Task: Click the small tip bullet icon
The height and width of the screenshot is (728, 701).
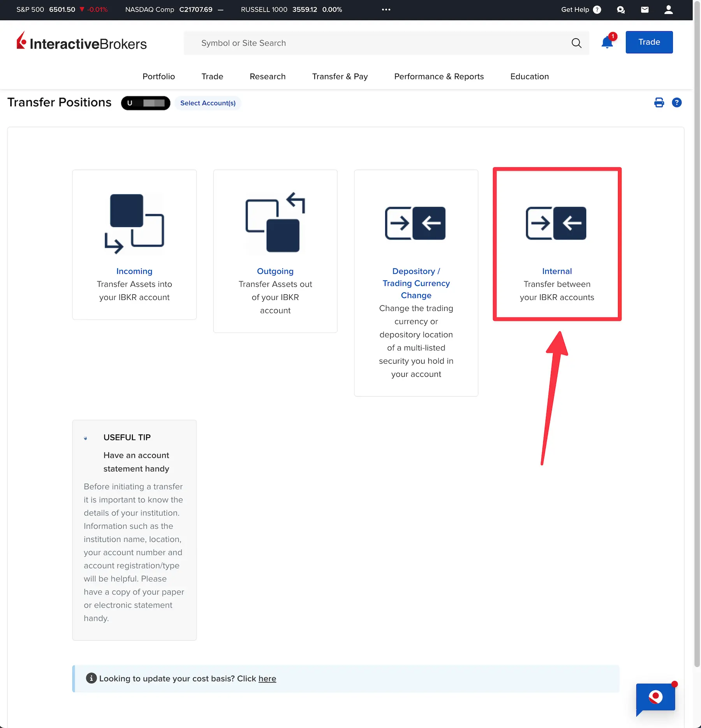Action: coord(86,438)
